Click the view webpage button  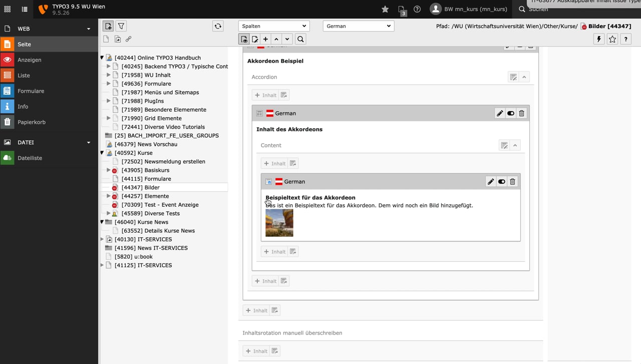tap(244, 39)
